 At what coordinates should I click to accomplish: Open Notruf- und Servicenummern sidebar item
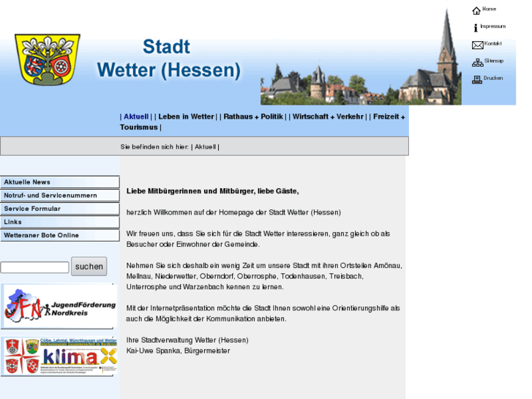coord(60,195)
